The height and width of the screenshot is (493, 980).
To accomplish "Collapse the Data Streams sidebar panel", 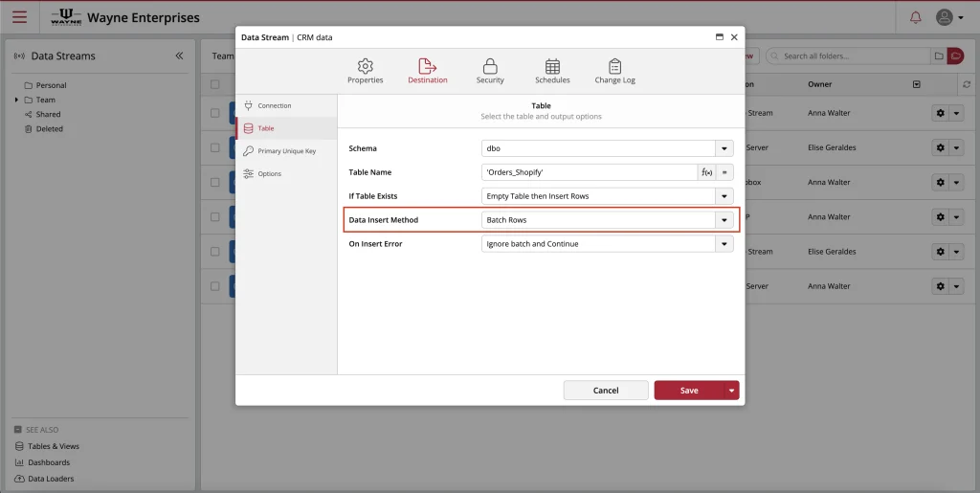I will tap(179, 56).
